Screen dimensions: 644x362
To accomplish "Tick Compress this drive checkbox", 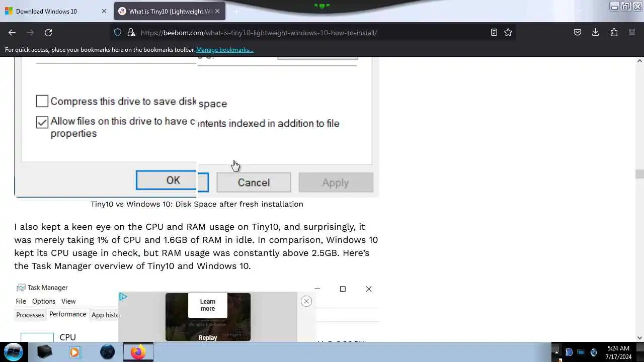I will 42,101.
